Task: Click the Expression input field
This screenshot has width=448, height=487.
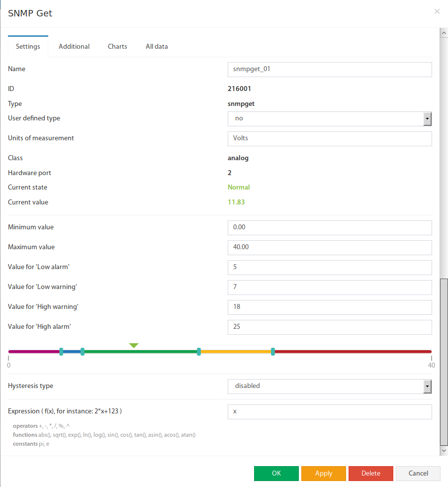Action: [330, 412]
